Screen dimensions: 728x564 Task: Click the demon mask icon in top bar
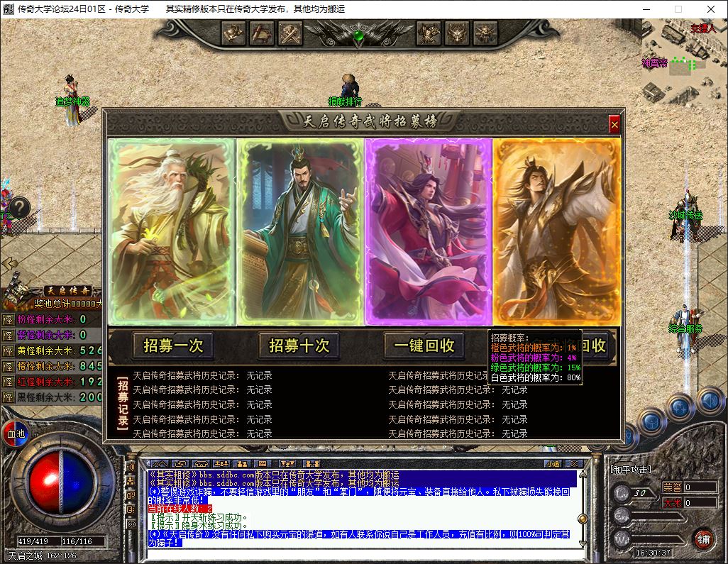point(457,33)
